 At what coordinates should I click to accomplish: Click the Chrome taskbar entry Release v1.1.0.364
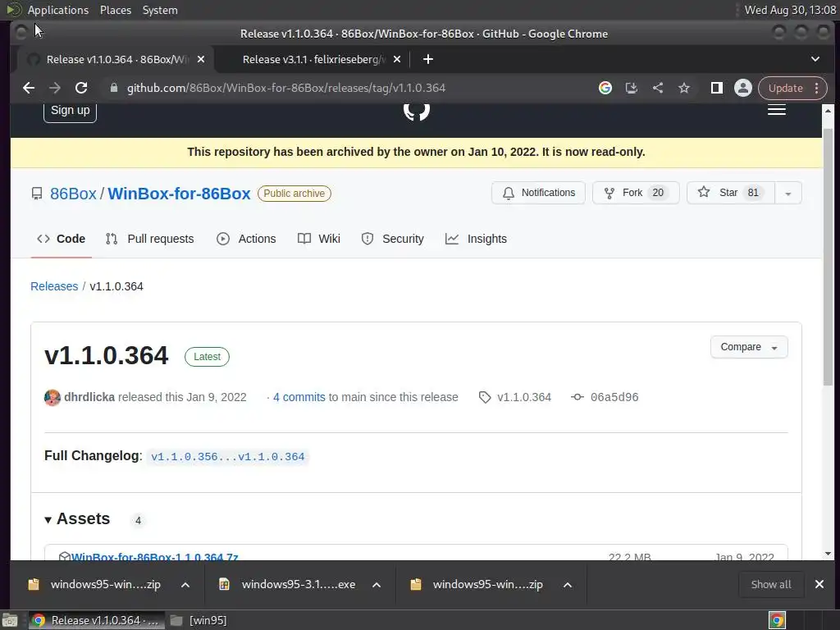coord(97,620)
